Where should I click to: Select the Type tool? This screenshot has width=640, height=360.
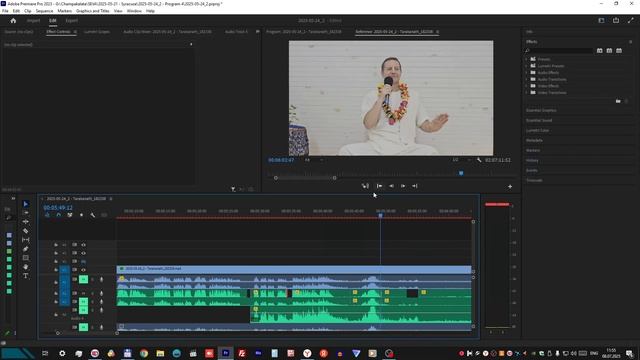[x=25, y=276]
